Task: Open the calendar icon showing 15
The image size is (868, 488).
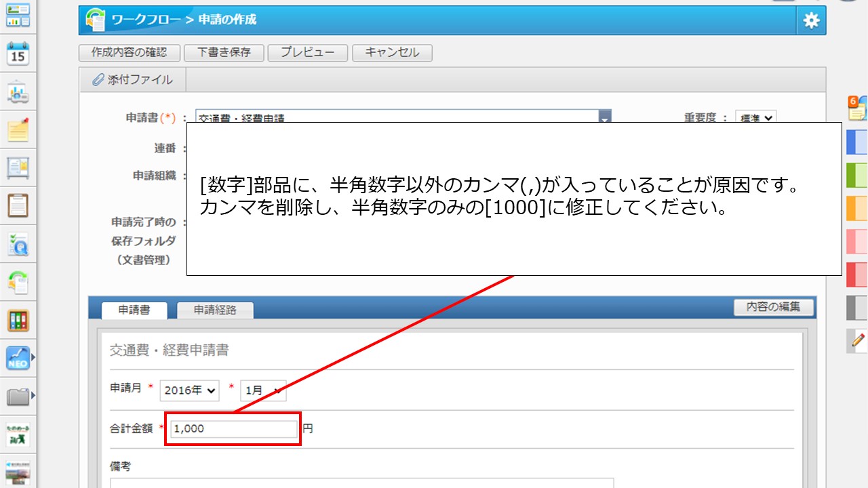Action: click(x=18, y=53)
